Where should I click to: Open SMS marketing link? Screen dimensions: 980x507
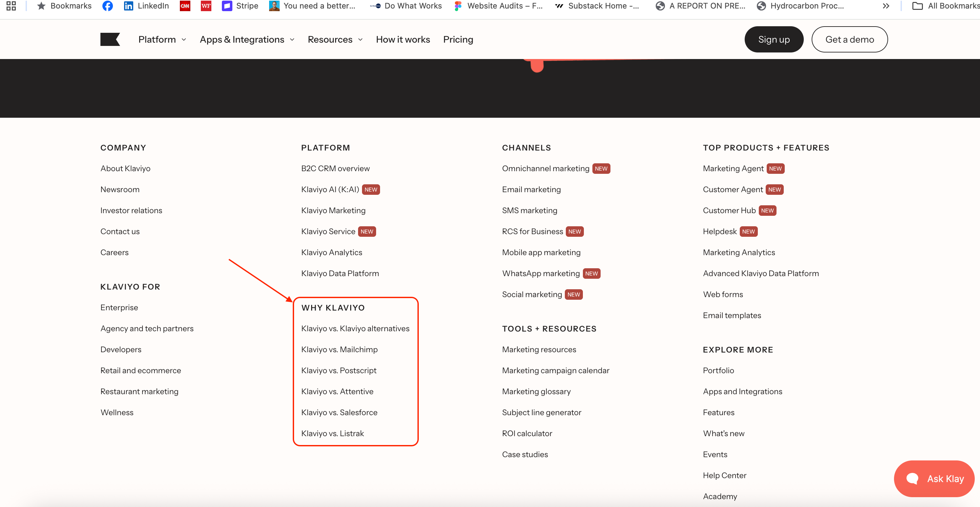[x=530, y=210]
